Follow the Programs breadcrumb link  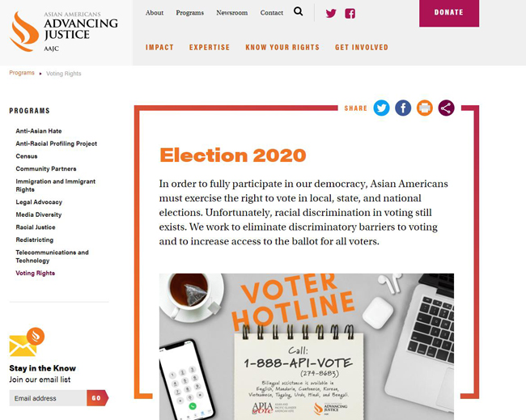tap(22, 73)
